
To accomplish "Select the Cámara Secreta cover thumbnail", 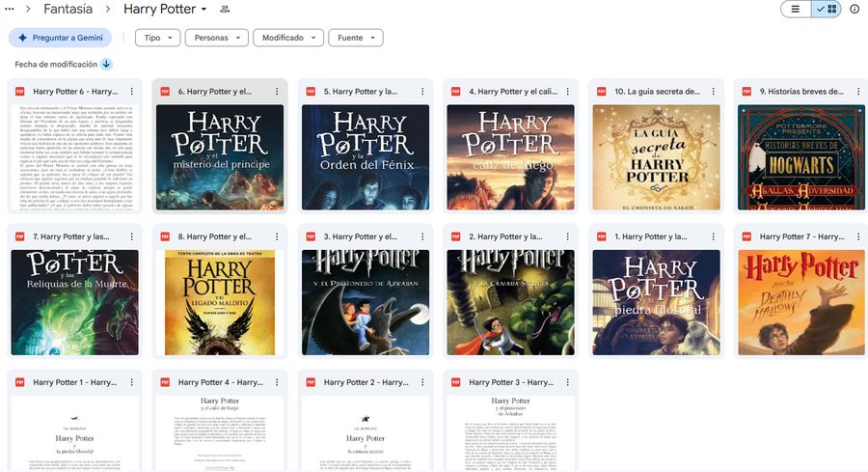I will click(x=510, y=302).
